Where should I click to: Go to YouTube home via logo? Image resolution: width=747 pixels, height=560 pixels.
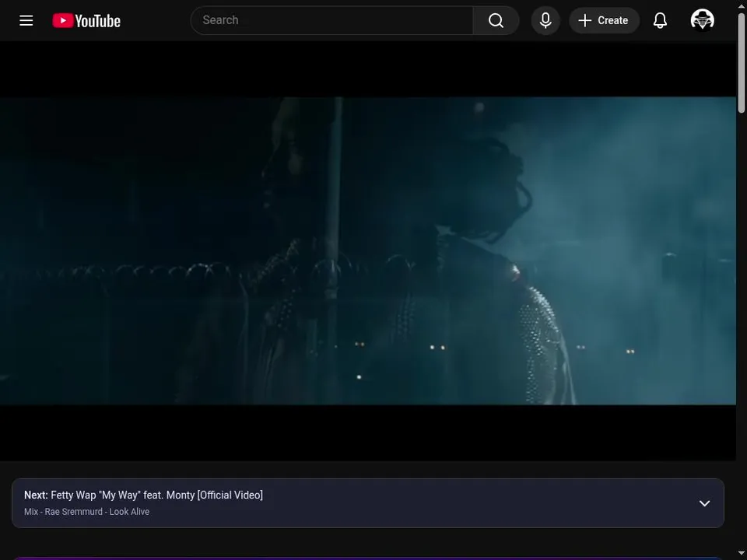click(86, 20)
